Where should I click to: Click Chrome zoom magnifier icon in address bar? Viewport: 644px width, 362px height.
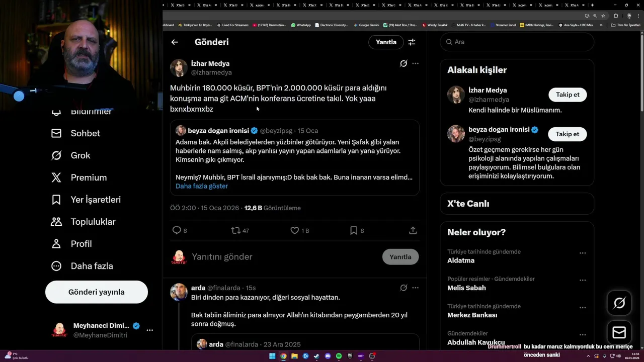(x=595, y=16)
